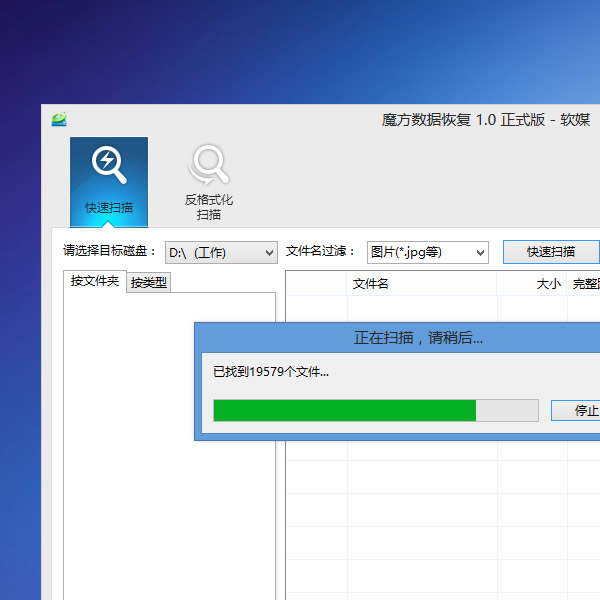600x600 pixels.
Task: Click the 完整 column header
Action: (584, 284)
